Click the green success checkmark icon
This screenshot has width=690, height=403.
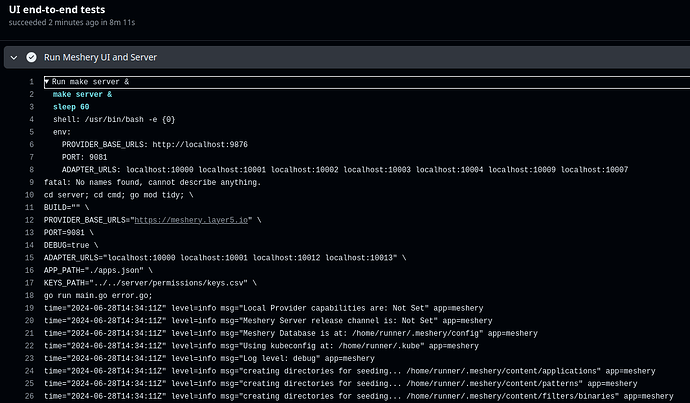[x=31, y=57]
